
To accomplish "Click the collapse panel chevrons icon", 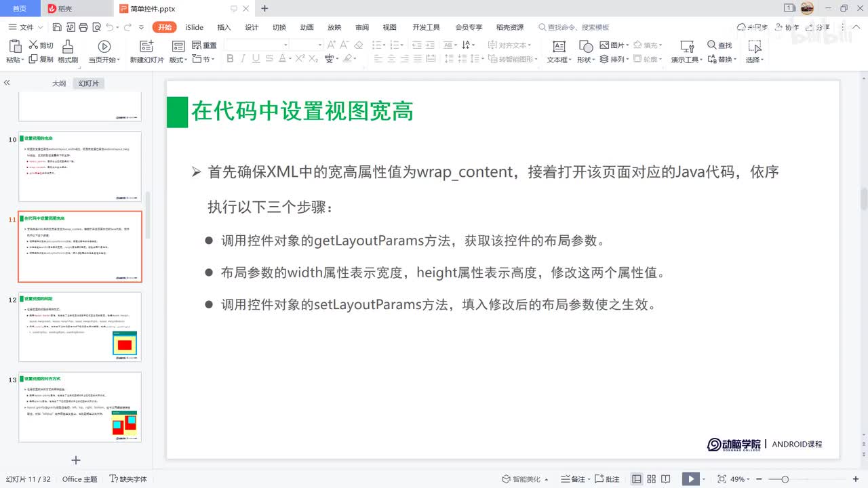I will tap(7, 83).
